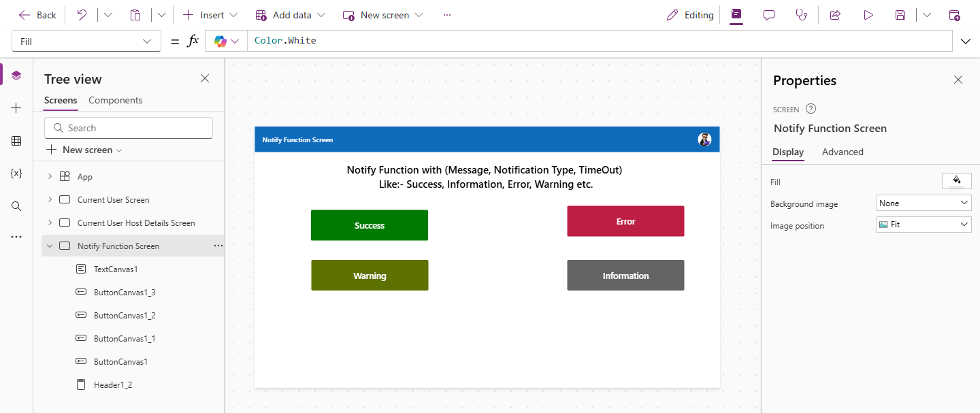Screen dimensions: 980x413
Task: Open the Fill color picker swatch
Action: coord(957,181)
